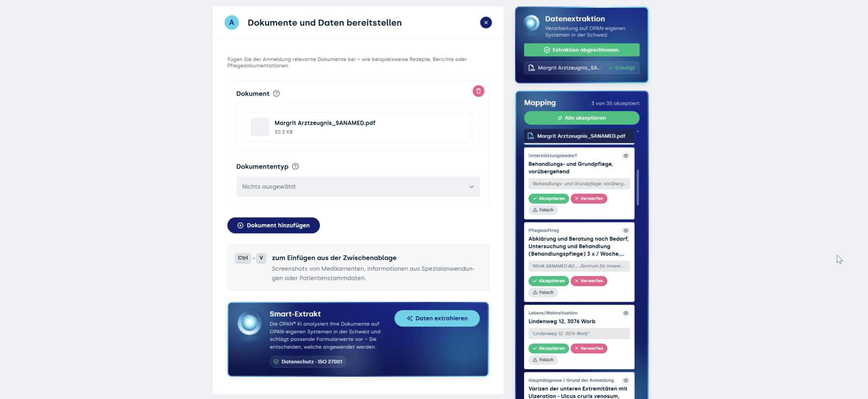Viewport: 868px width, 399px height.
Task: Click the quoted source '"Behandlungs- und Grundpflege, vorüberg...'
Action: coord(579,184)
